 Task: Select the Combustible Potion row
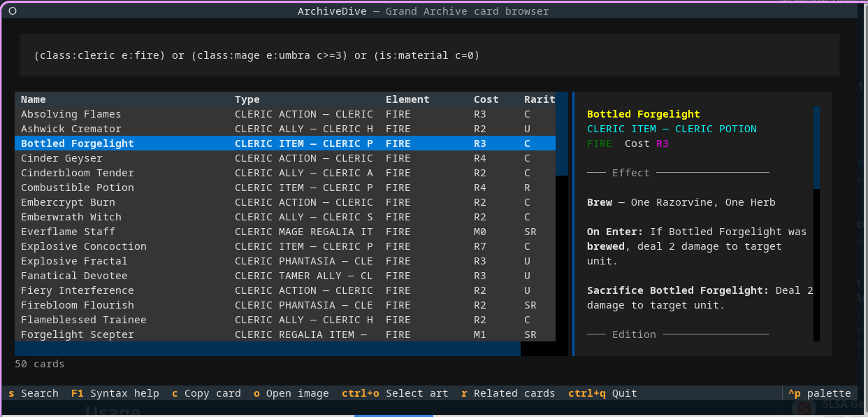(285, 188)
